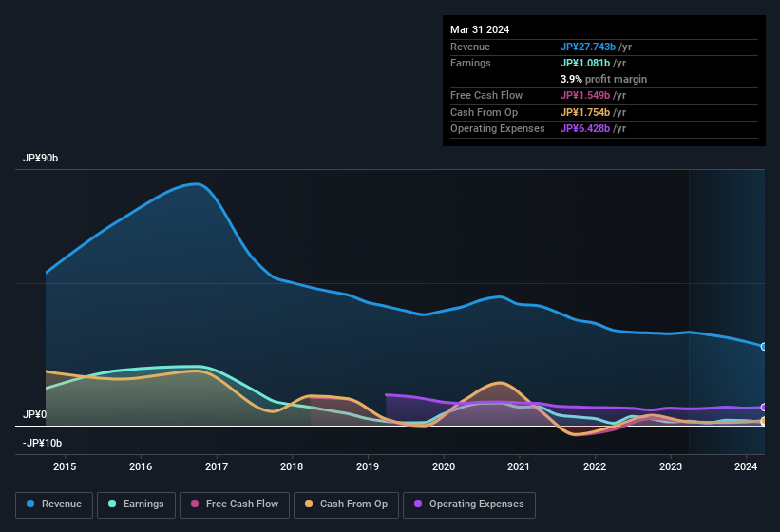
Task: Toggle the Earnings legend button
Action: pos(136,504)
